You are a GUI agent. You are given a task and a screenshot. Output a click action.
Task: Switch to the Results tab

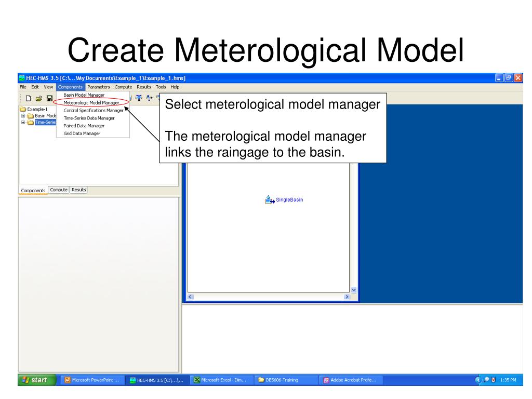(x=79, y=190)
